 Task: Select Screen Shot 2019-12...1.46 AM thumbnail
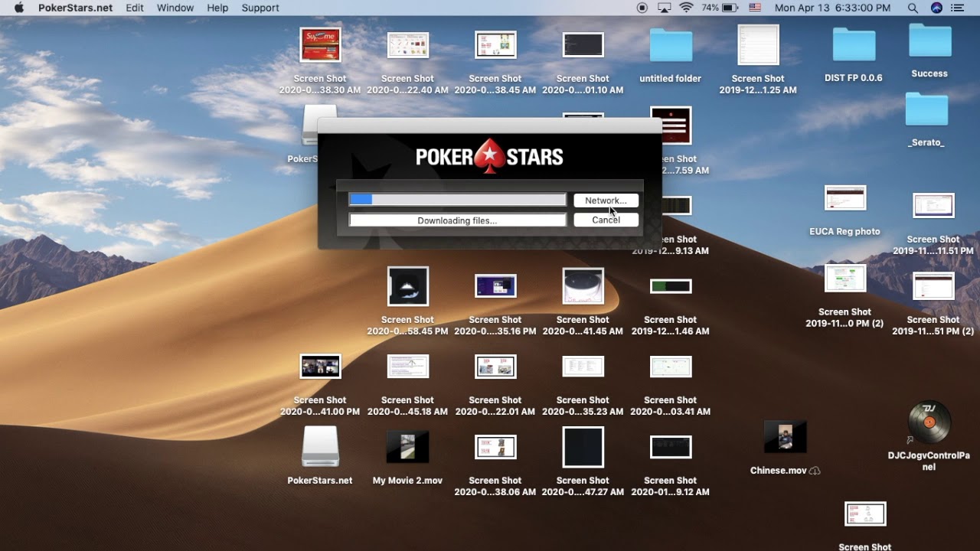point(671,285)
